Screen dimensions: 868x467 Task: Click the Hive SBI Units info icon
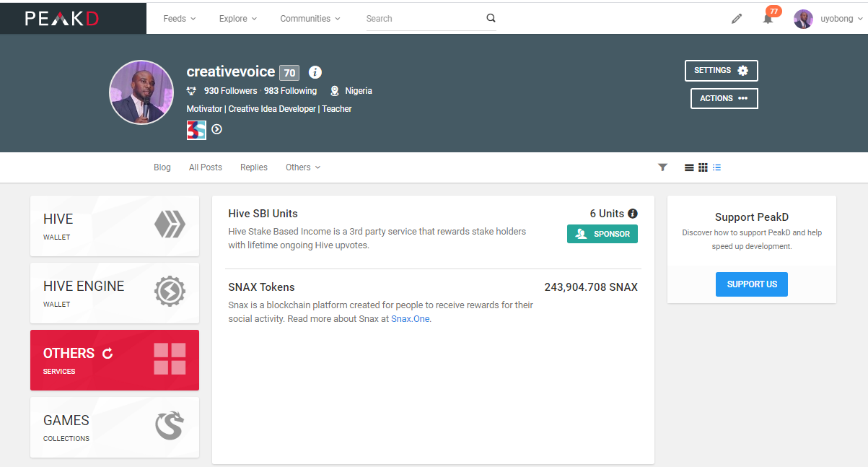click(633, 214)
